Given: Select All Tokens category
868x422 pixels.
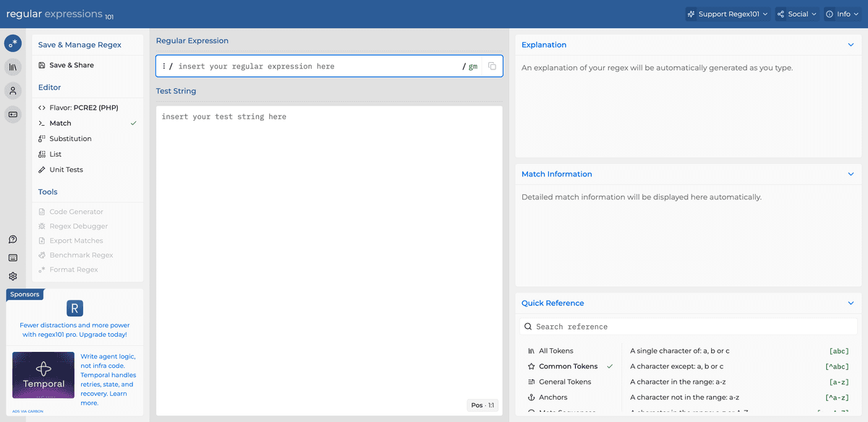Looking at the screenshot, I should click(x=570, y=351).
